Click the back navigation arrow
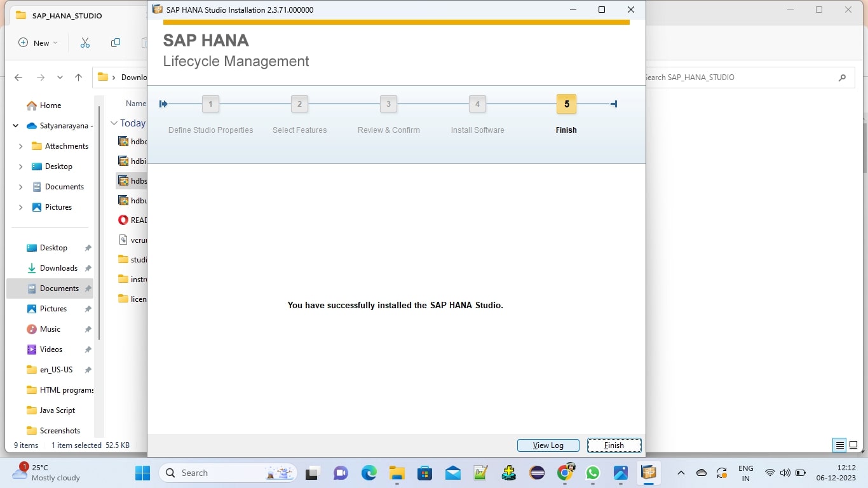Screen dimensions: 868x488 18,77
